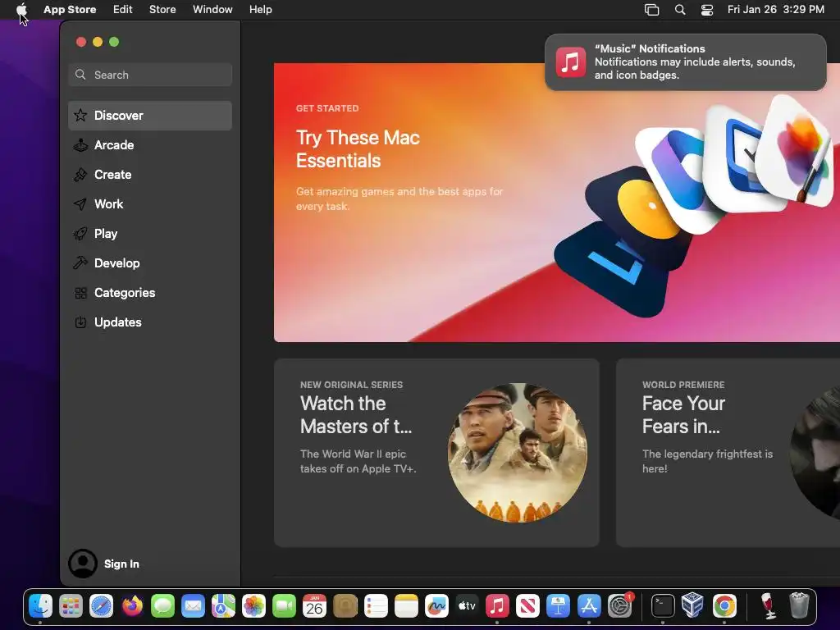Click the date and time in menu bar
Image resolution: width=840 pixels, height=630 pixels.
coord(776,9)
